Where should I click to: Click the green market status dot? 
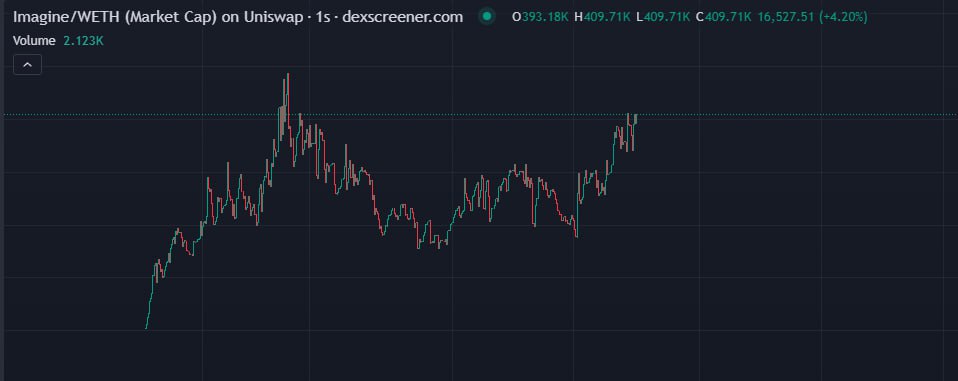pos(486,16)
